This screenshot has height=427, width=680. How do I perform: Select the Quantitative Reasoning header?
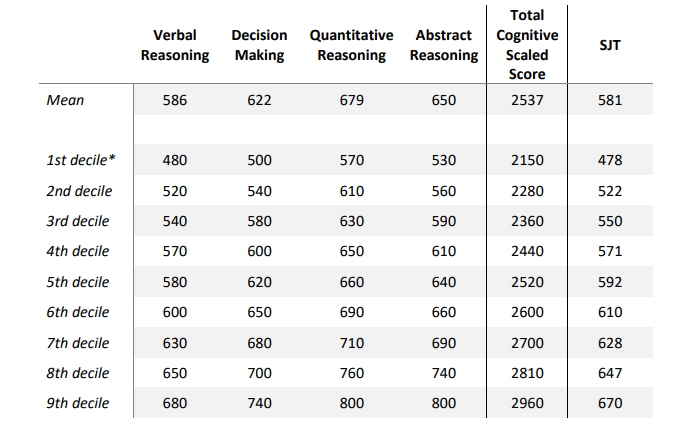click(351, 45)
